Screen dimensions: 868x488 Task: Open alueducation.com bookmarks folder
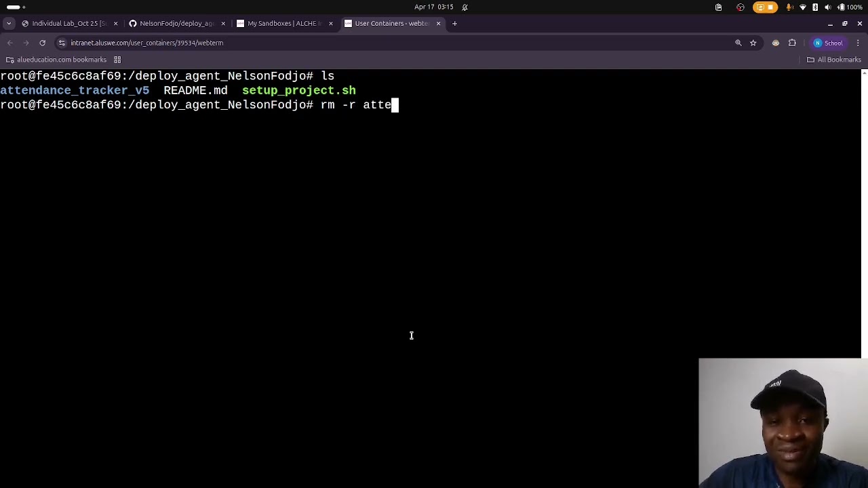(56, 60)
